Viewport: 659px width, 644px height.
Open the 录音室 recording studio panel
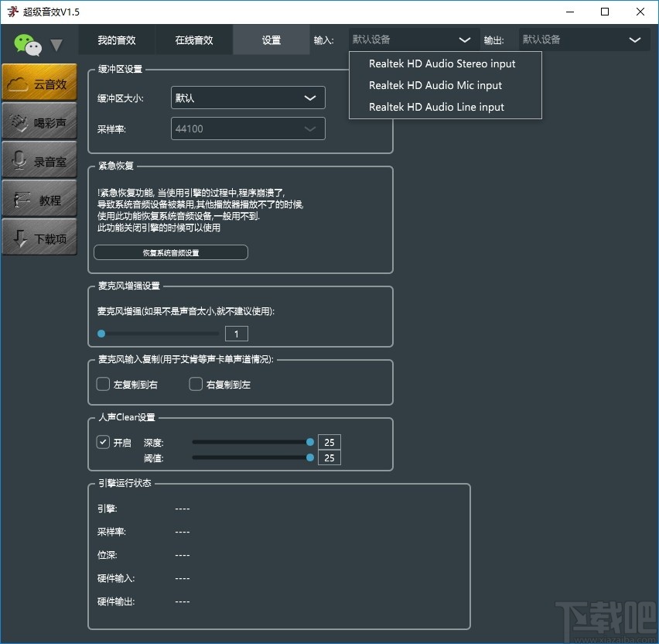(39, 159)
